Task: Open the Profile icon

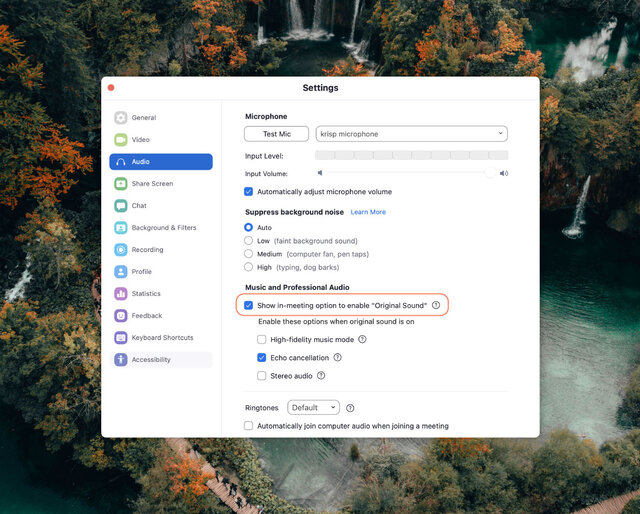Action: [120, 271]
